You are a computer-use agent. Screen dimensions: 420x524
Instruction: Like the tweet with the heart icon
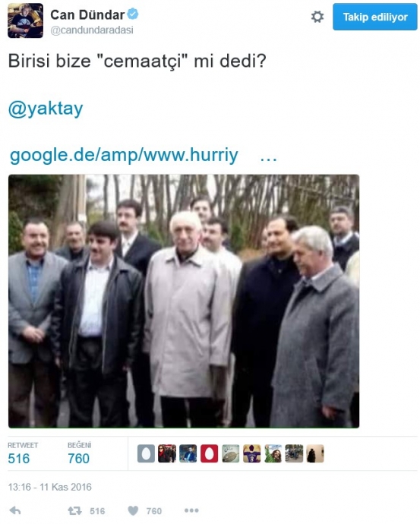(x=133, y=510)
